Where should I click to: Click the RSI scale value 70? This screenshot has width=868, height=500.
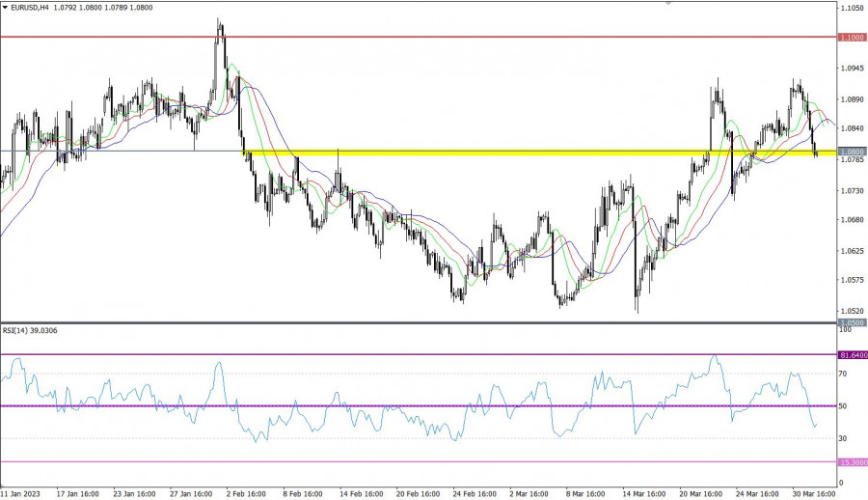pyautogui.click(x=843, y=373)
